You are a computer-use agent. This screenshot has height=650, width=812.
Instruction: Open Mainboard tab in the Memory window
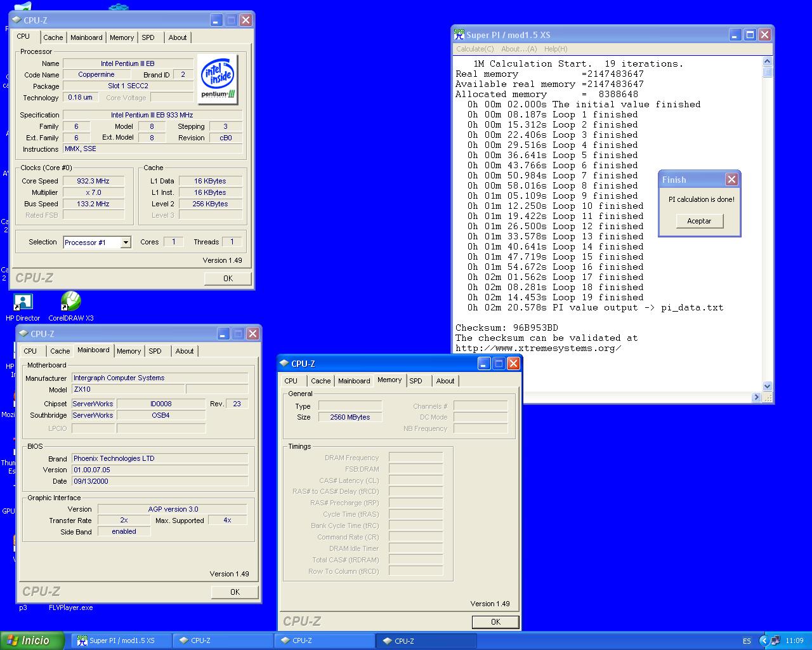pyautogui.click(x=354, y=381)
